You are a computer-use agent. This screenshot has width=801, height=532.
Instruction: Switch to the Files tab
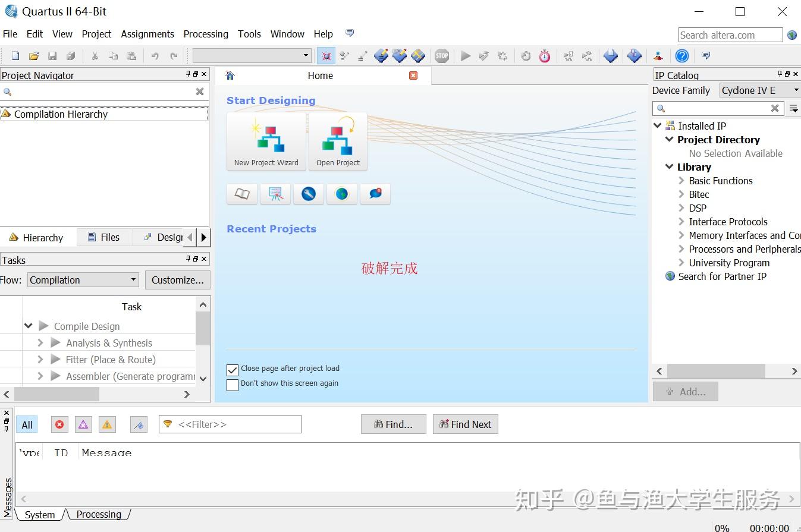pyautogui.click(x=105, y=237)
